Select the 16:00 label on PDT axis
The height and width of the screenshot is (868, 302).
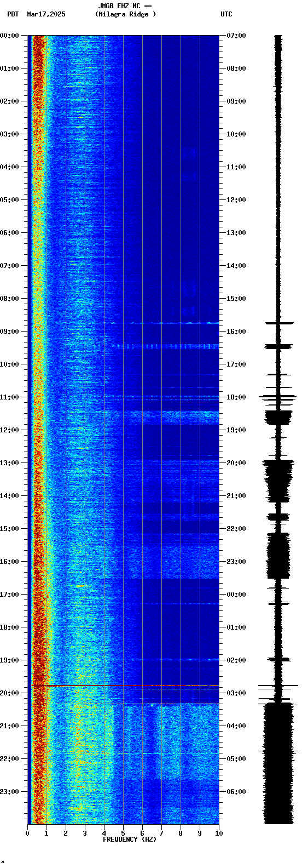click(x=9, y=562)
